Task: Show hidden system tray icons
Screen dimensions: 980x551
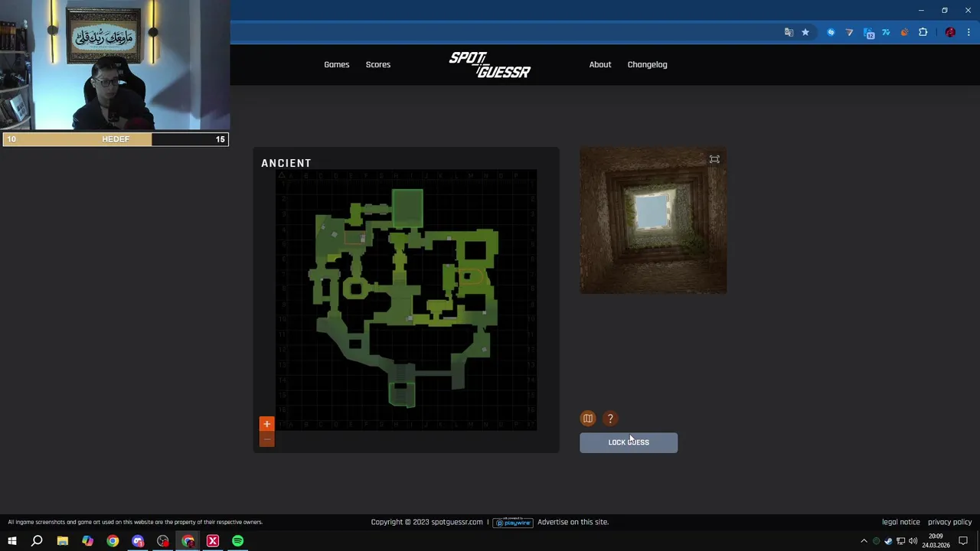Action: (864, 541)
